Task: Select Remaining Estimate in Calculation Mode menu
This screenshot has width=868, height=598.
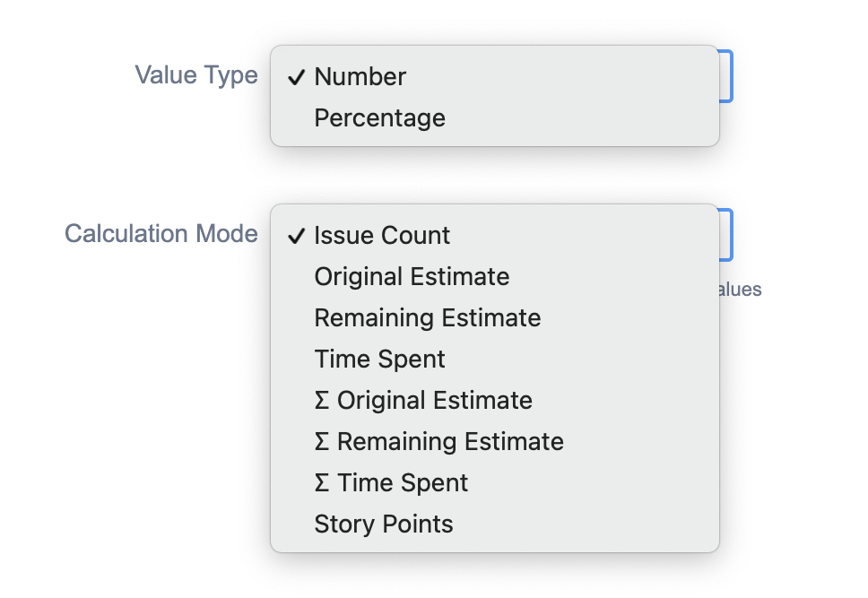Action: tap(427, 317)
